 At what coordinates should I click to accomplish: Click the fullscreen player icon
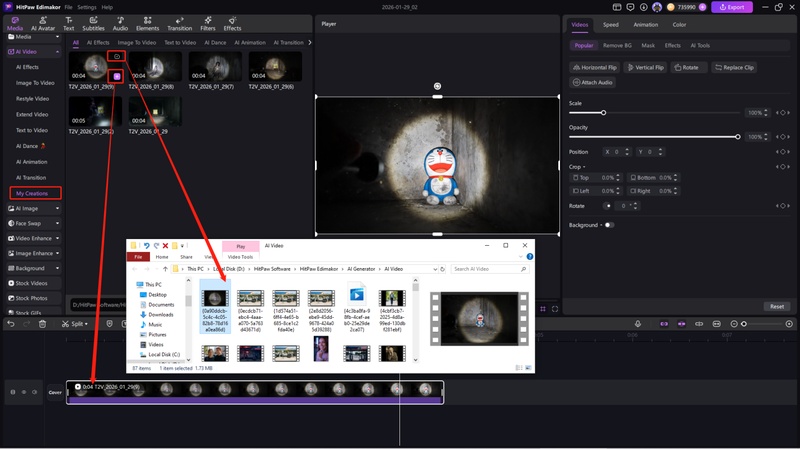555,309
